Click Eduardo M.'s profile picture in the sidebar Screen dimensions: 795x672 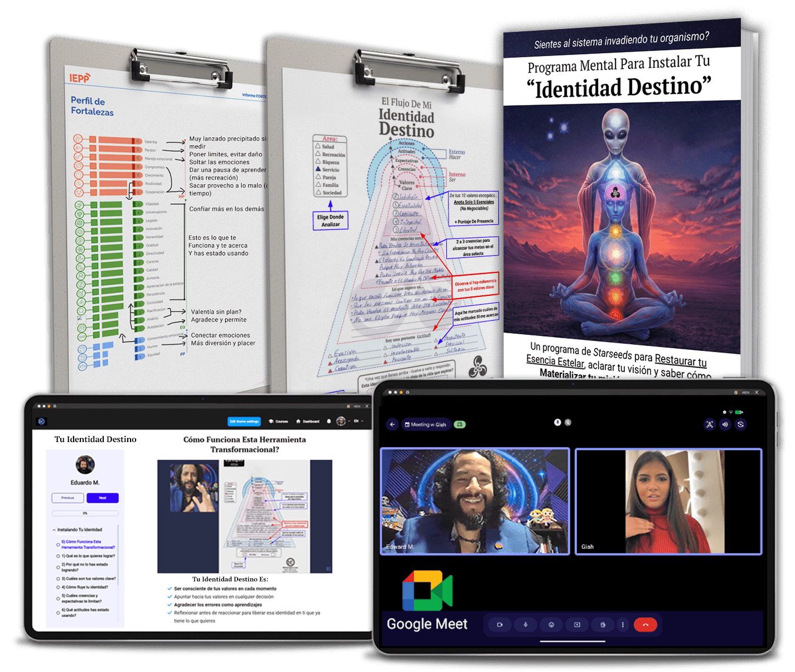[85, 464]
